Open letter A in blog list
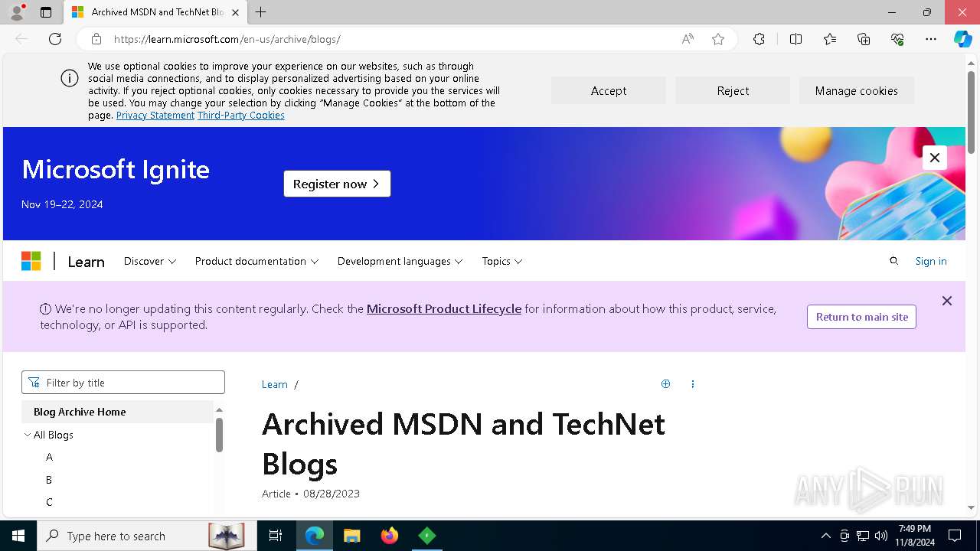The height and width of the screenshot is (551, 980). 49,457
